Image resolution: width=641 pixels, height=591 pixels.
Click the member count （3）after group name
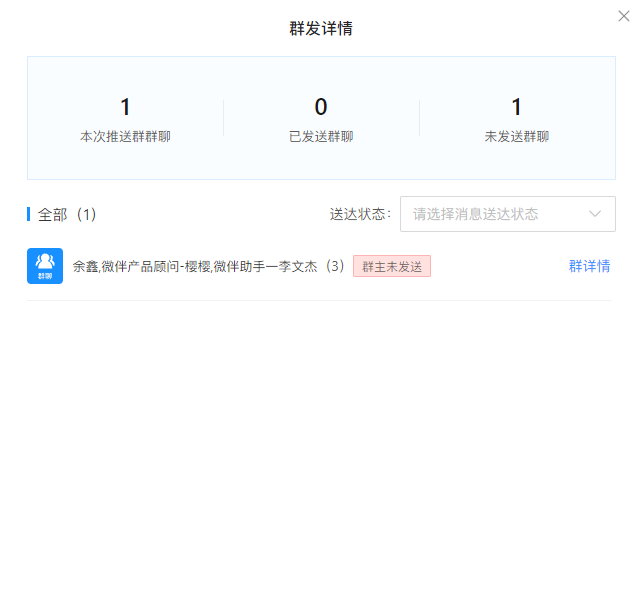coord(335,267)
